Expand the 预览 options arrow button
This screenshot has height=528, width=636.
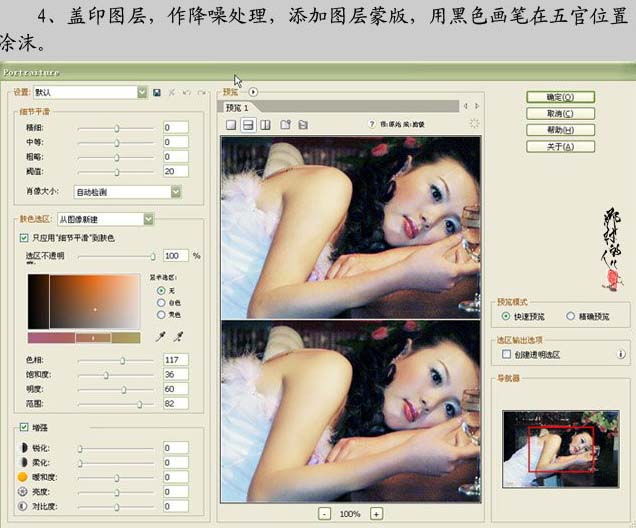[x=253, y=92]
